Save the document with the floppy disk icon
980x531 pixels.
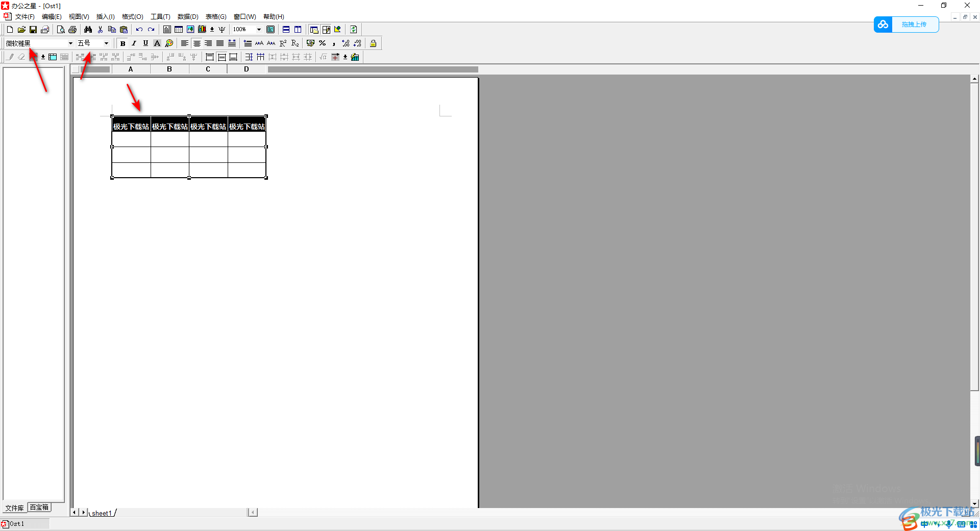click(33, 30)
